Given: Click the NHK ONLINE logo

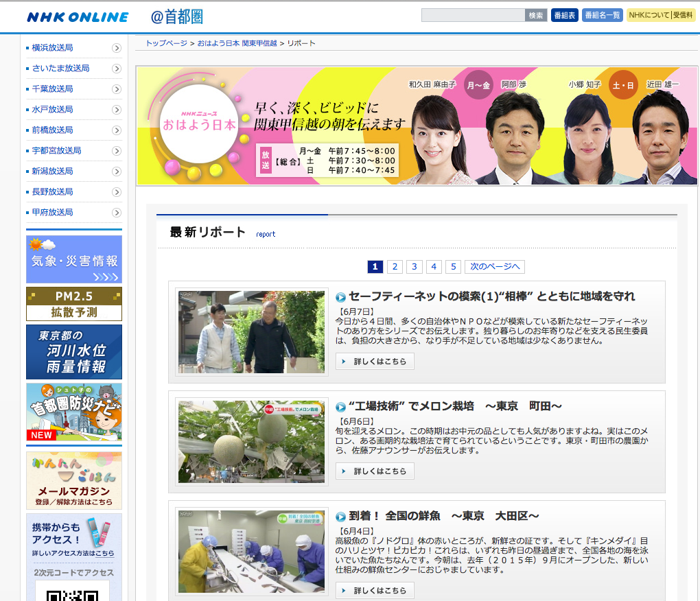Looking at the screenshot, I should (x=78, y=17).
